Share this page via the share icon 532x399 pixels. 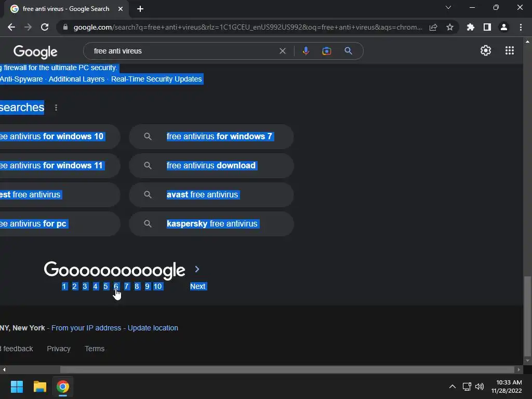pos(433,27)
